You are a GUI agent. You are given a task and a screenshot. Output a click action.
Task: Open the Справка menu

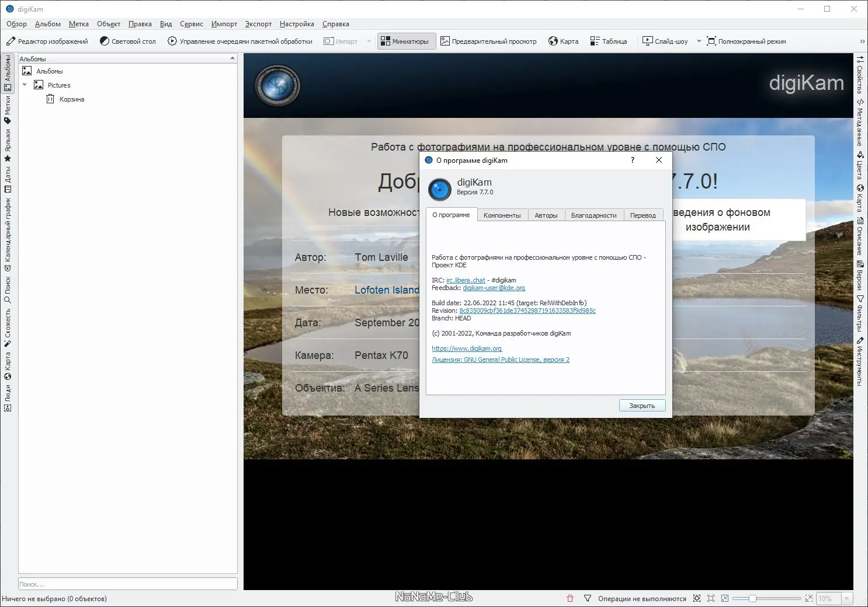336,24
